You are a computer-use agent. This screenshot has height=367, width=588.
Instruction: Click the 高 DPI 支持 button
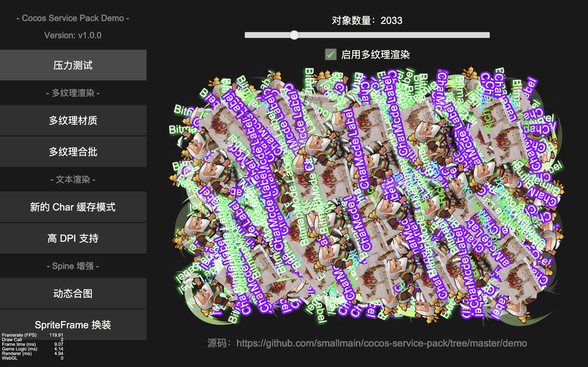coord(73,238)
